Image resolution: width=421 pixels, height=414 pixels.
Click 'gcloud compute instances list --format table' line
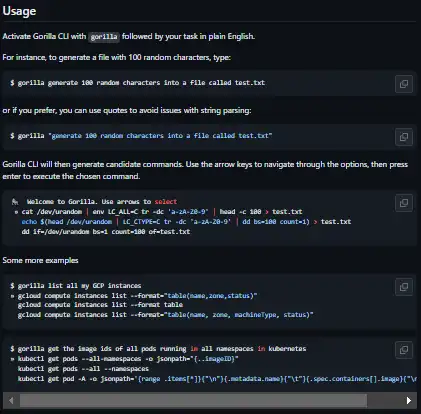pos(100,305)
